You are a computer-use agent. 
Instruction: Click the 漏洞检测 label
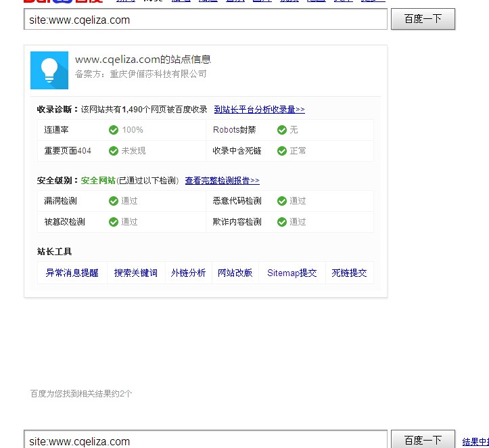point(60,201)
